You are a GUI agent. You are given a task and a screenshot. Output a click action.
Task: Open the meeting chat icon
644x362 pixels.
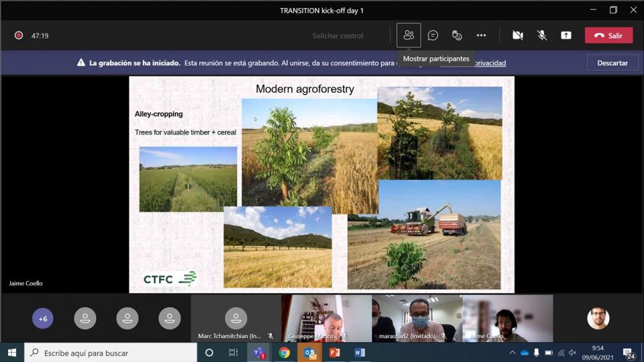(432, 35)
